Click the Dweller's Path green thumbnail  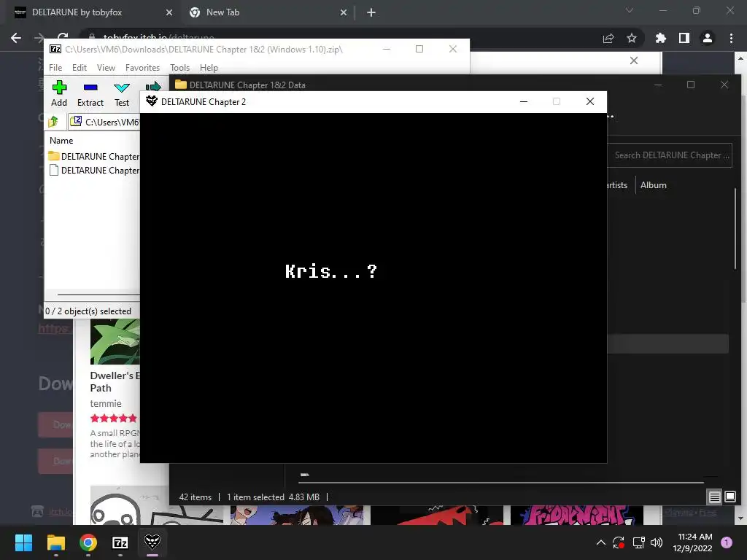[x=115, y=341]
